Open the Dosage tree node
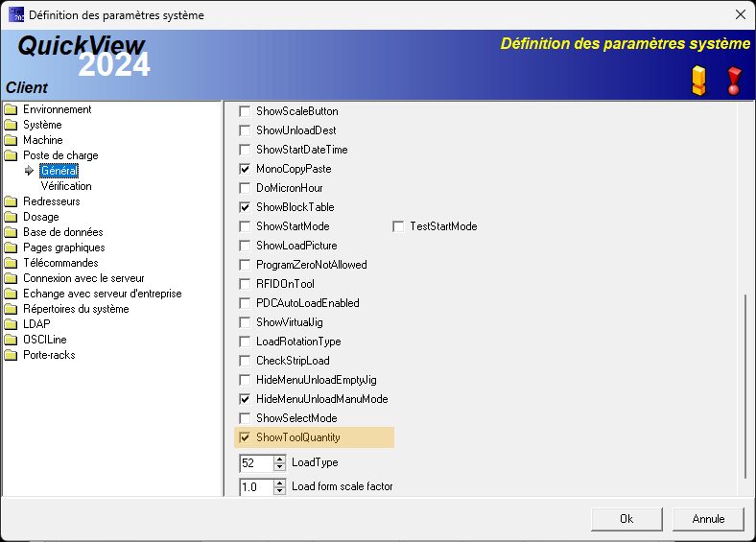Viewport: 756px width, 542px height. click(41, 217)
